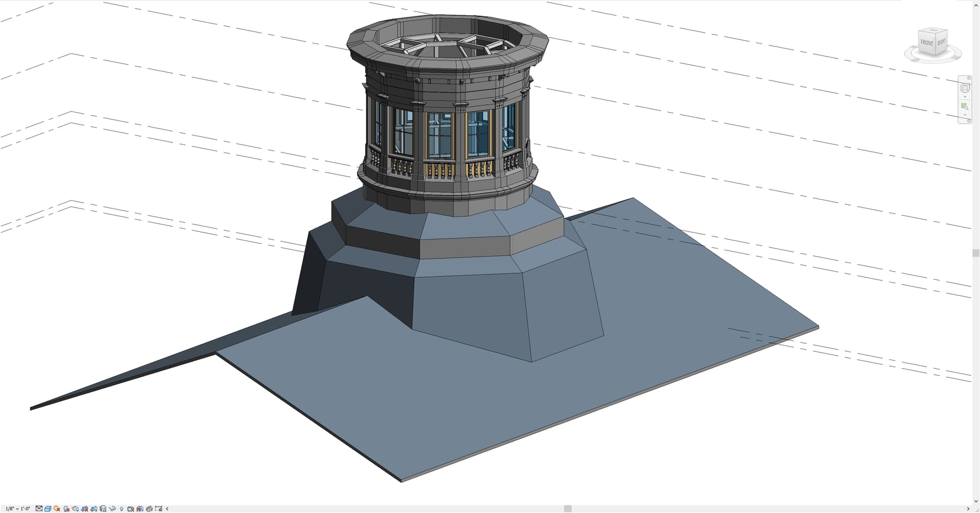Open the Steering Wheel on navigation bar
The image size is (980, 513).
965,88
